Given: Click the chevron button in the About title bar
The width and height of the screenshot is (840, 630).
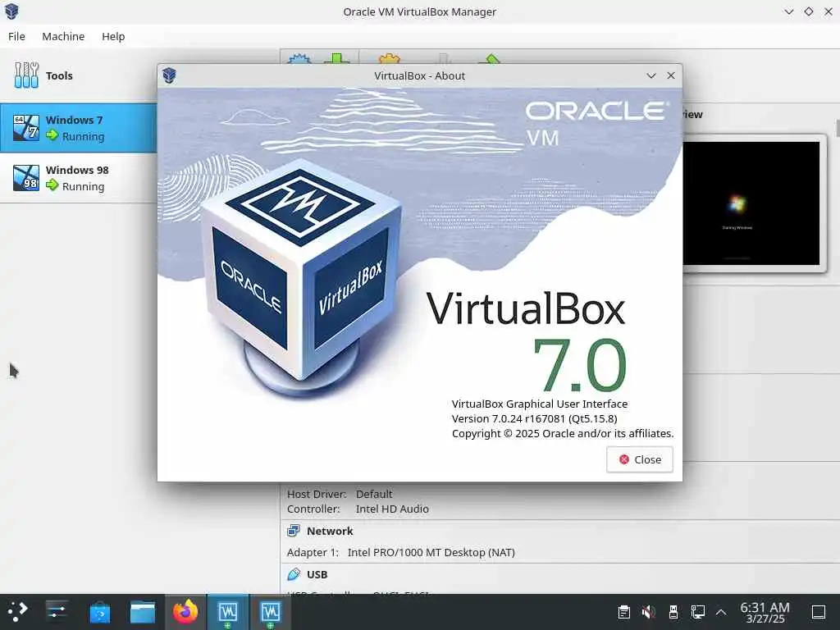Looking at the screenshot, I should 651,75.
